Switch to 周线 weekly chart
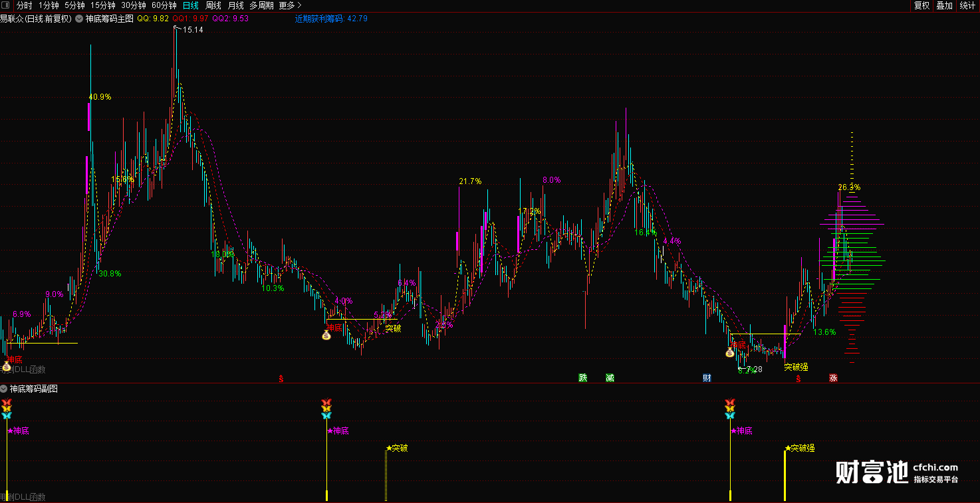Image resolution: width=980 pixels, height=503 pixels. click(x=213, y=5)
